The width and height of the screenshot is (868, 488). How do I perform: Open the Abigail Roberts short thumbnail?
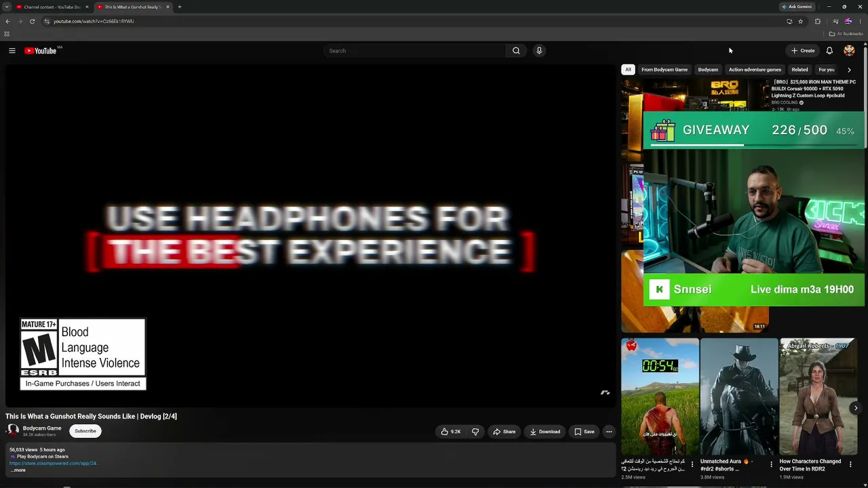tap(818, 396)
